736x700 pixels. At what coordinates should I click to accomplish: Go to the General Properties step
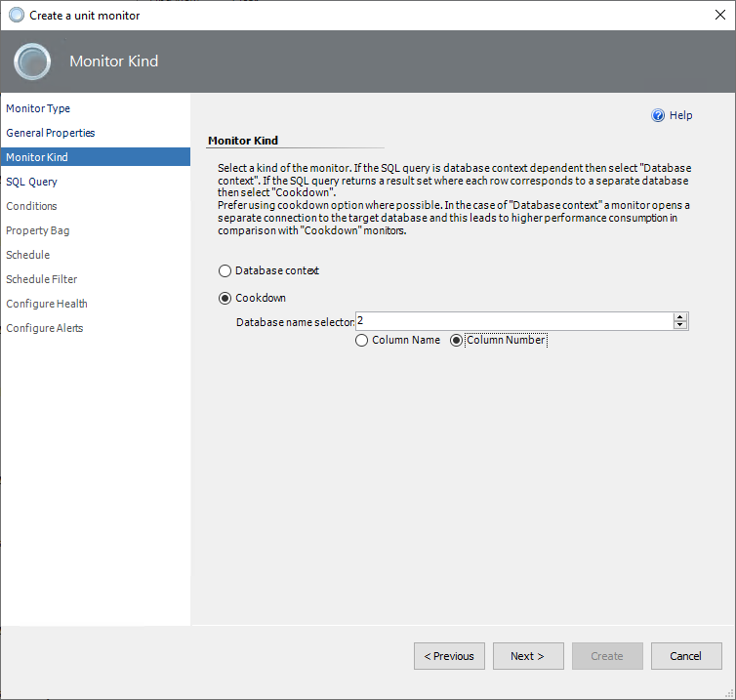pos(50,133)
